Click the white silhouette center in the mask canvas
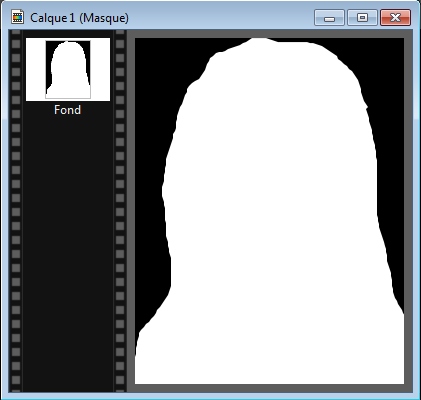 coord(272,213)
